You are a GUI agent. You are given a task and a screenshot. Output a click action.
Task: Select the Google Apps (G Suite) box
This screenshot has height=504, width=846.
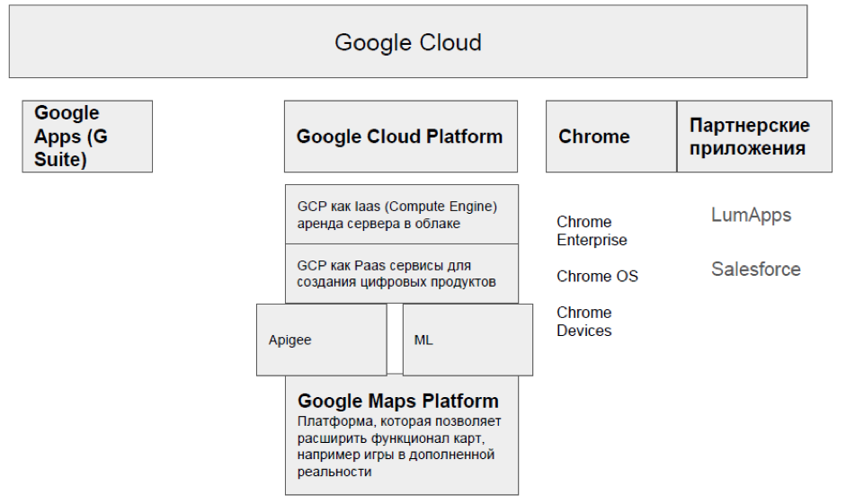pos(87,137)
